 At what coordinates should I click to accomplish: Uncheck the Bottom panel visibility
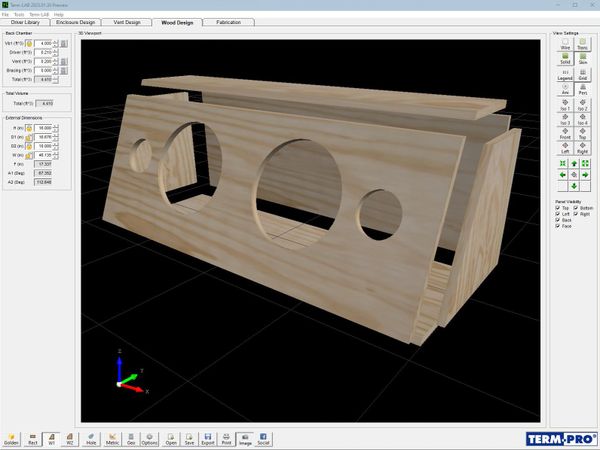[576, 208]
